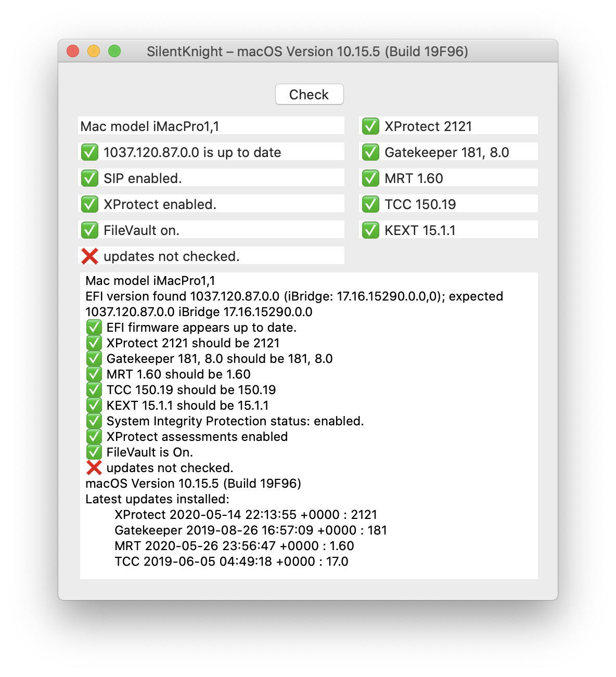Screen dimensions: 616x677
Task: Click checkmark beside 1037.120.87.0.0 is up to date
Action: (x=89, y=152)
